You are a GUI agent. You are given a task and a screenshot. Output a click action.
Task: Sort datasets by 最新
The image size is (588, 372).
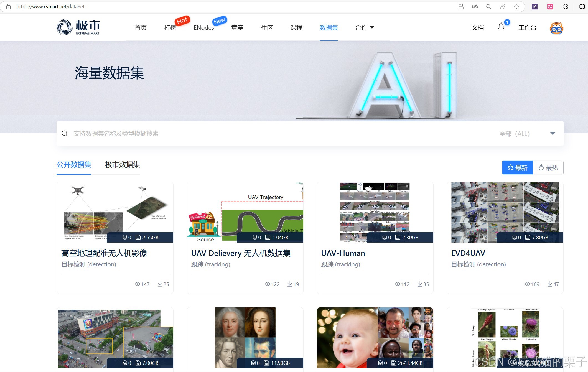pyautogui.click(x=517, y=167)
